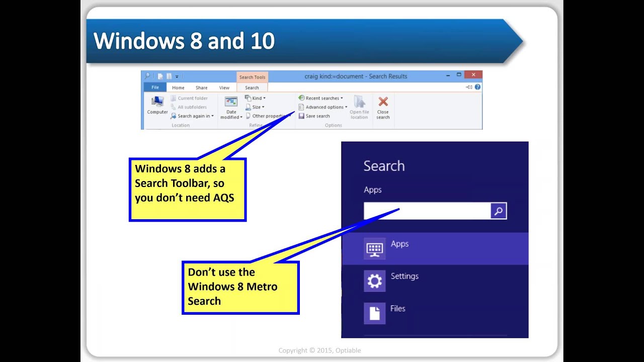Choose the All subfolders option
Screen dimensions: 644x362
coord(189,107)
